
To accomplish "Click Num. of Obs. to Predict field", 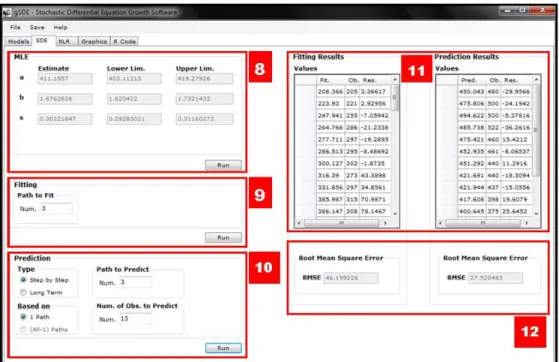I will coord(135,318).
